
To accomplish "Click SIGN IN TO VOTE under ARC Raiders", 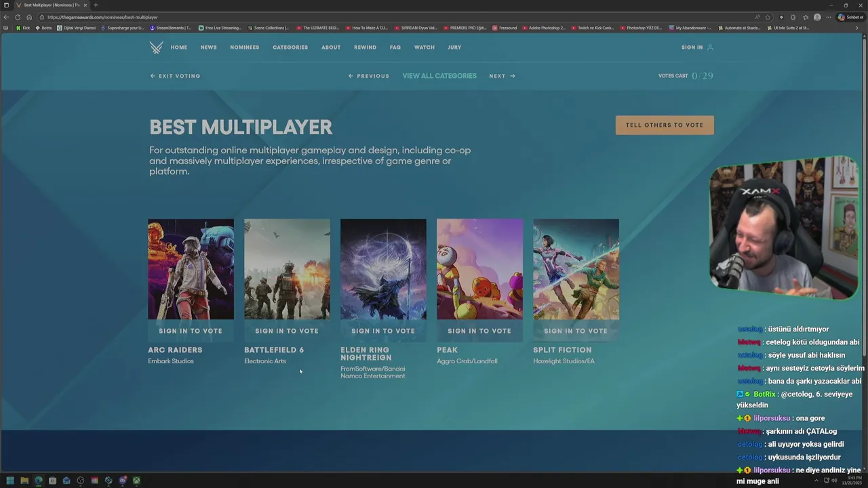I will (191, 331).
